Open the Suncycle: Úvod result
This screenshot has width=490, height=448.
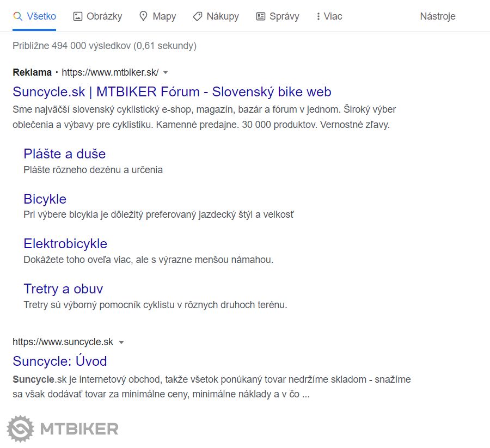(x=60, y=361)
